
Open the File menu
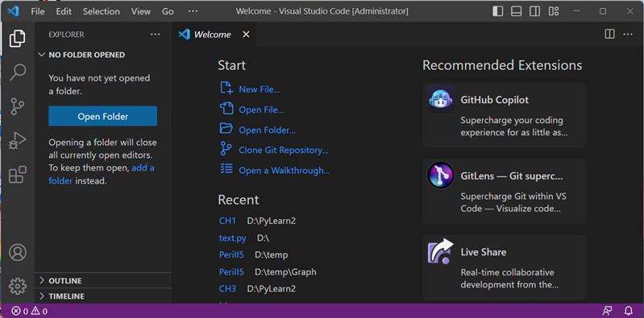38,11
